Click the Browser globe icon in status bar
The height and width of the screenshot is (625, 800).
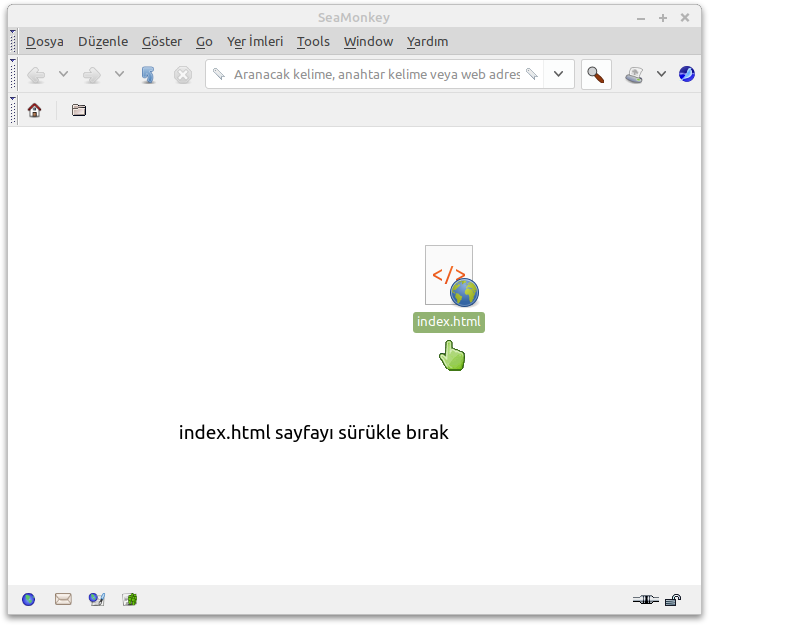pos(29,599)
